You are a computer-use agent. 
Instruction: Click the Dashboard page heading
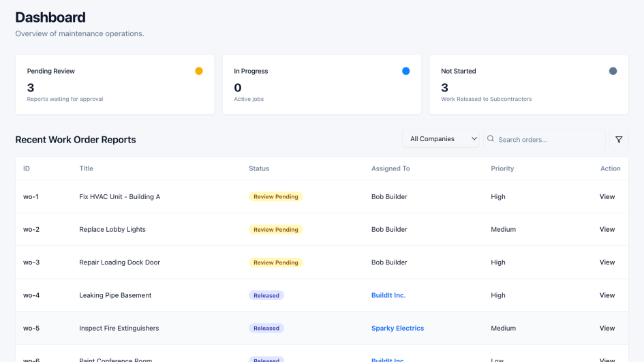click(x=50, y=17)
